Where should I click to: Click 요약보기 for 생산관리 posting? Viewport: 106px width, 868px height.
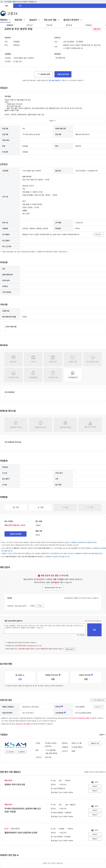[95, 810]
